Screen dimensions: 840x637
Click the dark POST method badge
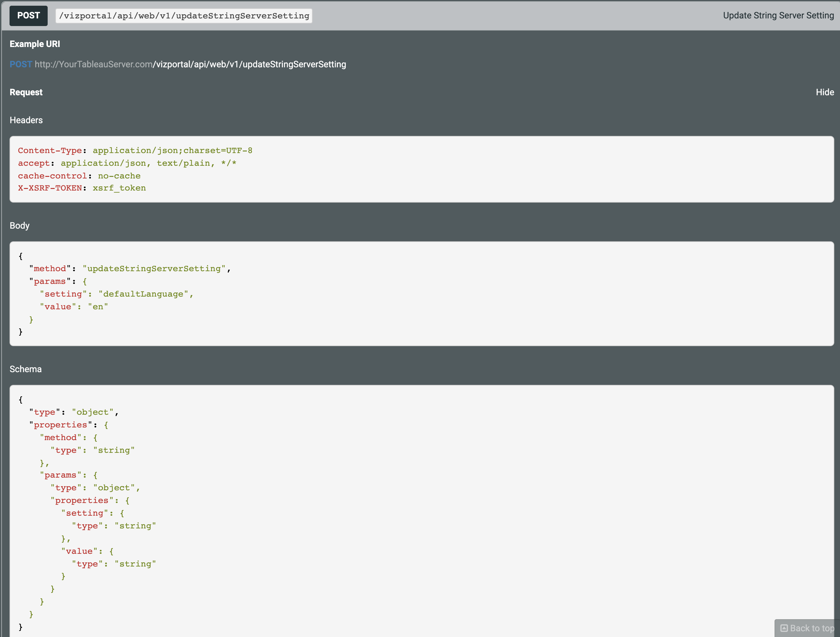point(29,16)
